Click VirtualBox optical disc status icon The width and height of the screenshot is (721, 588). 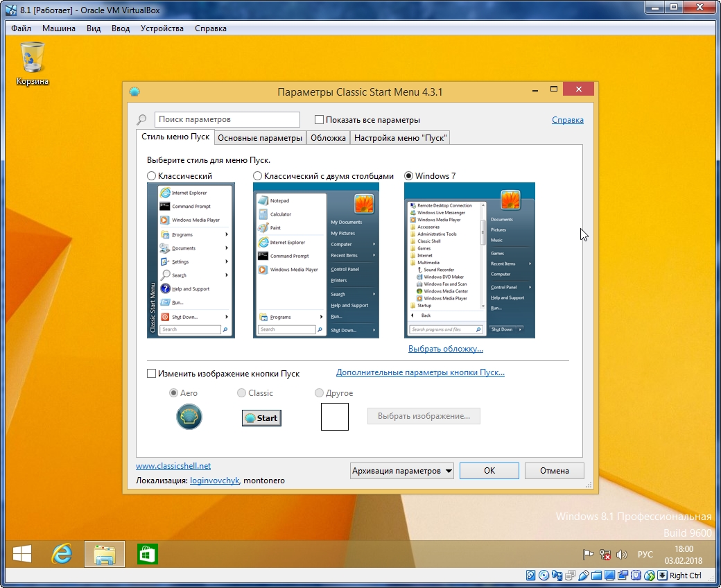pos(544,575)
